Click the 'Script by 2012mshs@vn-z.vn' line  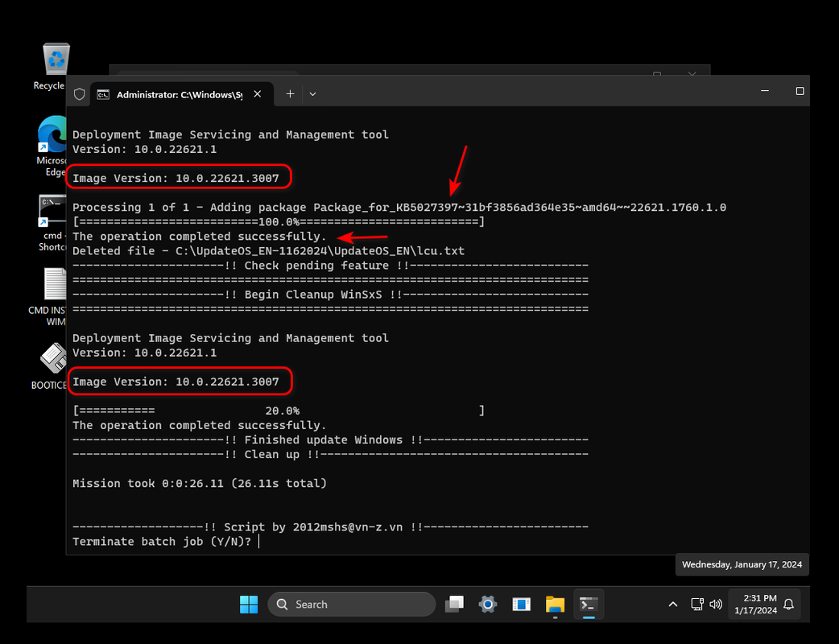[330, 526]
